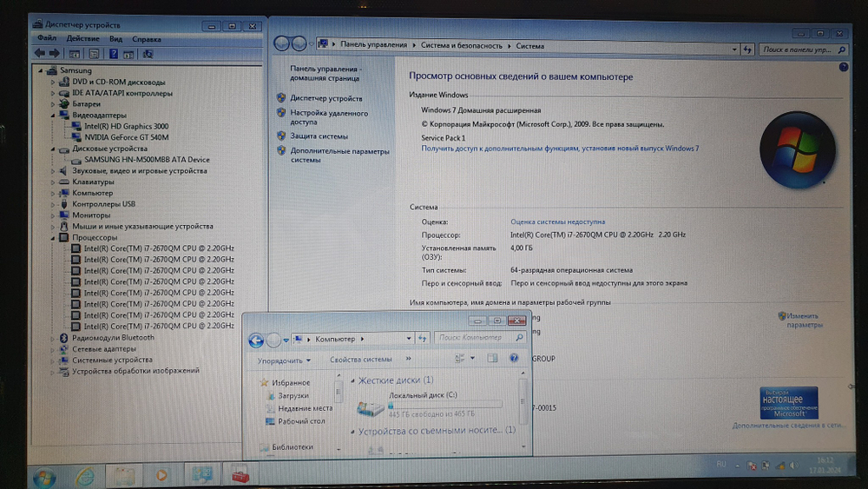Screen dimensions: 868x489
Task: Open Internet Explorer from the taskbar
Action: tap(85, 476)
